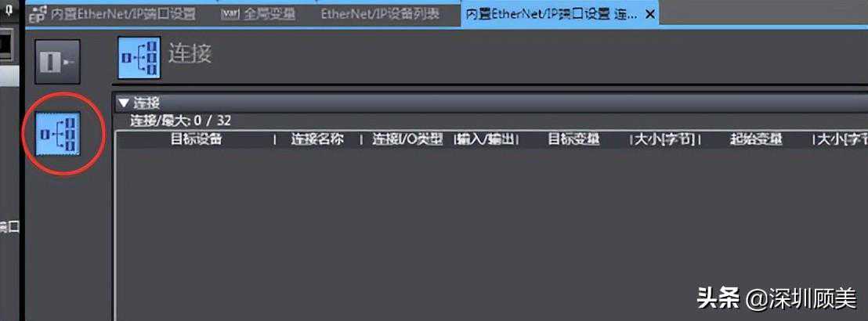
Task: Click the 目标变量 column header
Action: [574, 139]
